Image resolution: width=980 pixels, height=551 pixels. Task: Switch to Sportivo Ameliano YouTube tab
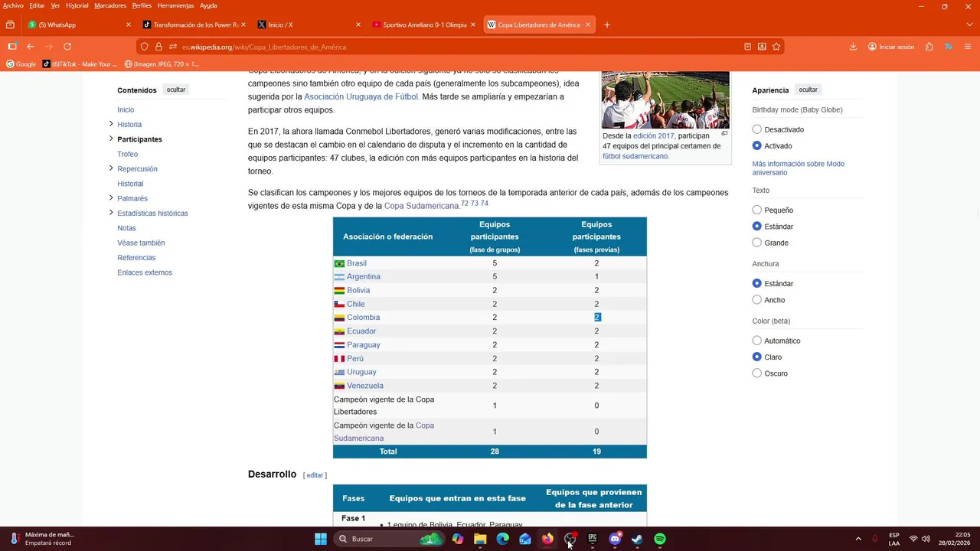(424, 24)
